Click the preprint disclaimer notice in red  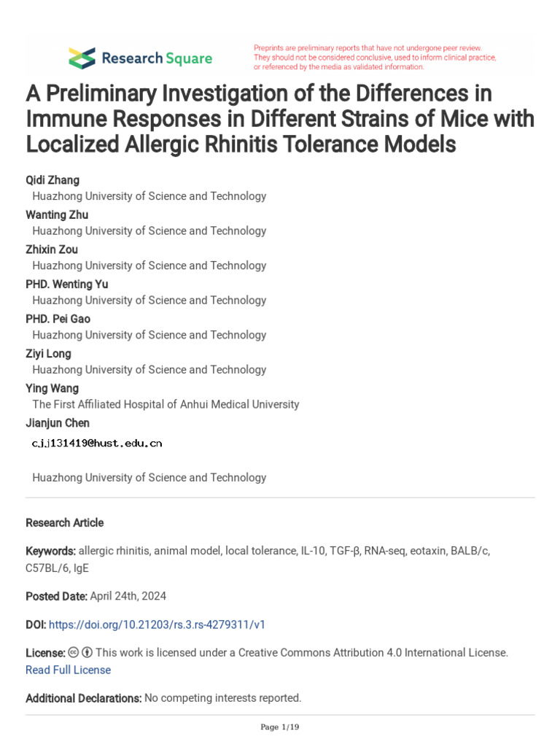[375, 58]
